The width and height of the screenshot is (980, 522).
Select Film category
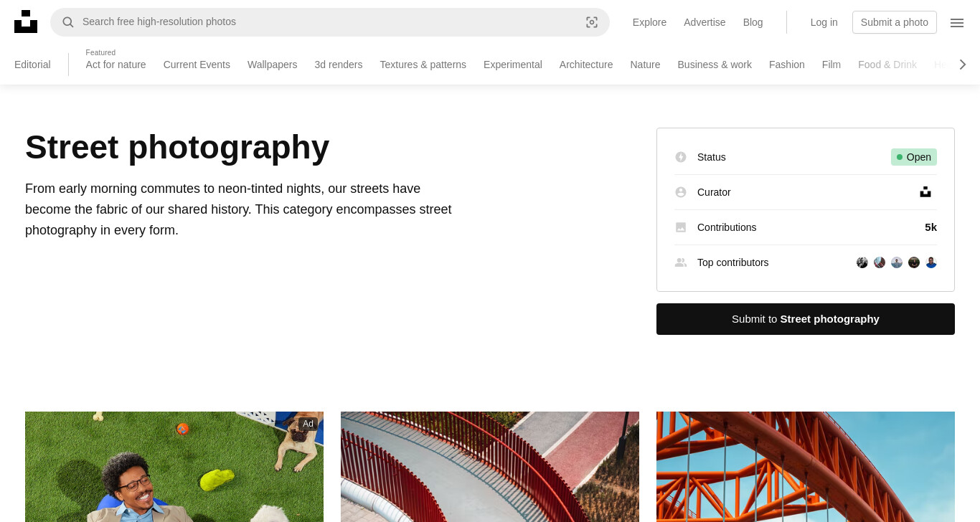(831, 65)
